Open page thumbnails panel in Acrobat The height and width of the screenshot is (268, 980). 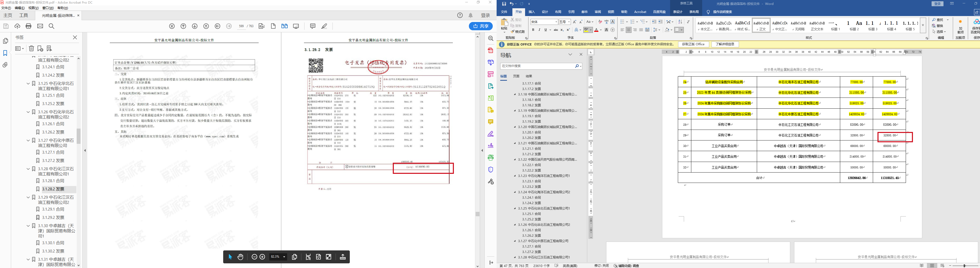coord(5,41)
